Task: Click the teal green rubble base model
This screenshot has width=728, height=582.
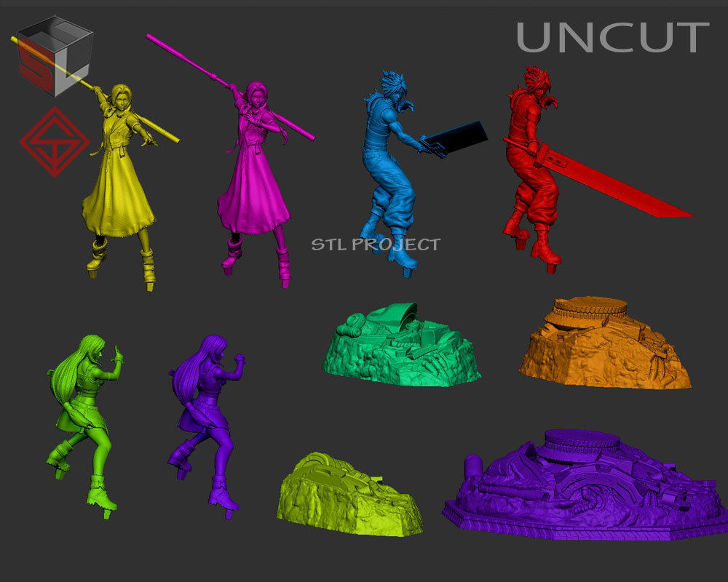Action: click(401, 344)
